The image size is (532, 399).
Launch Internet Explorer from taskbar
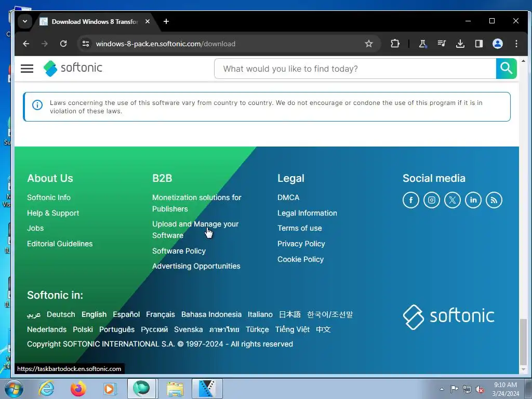46,389
